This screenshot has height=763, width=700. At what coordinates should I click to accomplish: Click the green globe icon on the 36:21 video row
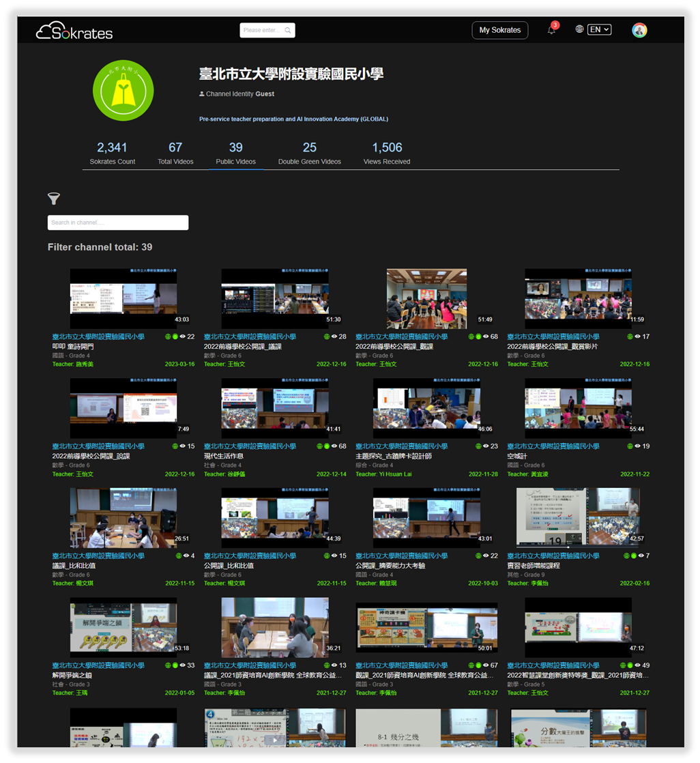click(327, 665)
